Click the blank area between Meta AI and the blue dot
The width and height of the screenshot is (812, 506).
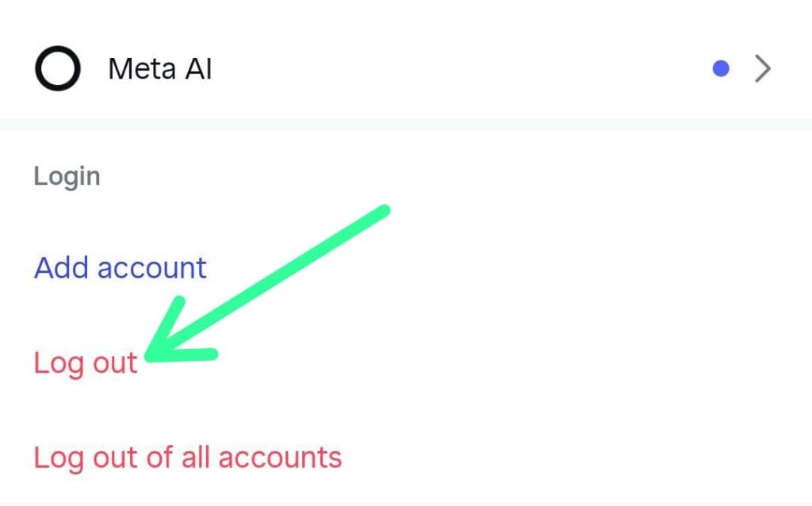[460, 69]
